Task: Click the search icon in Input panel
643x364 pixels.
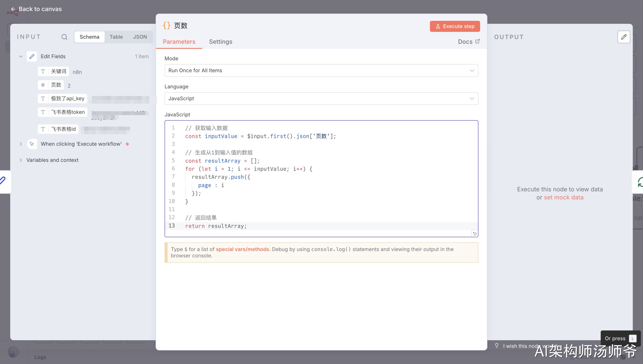Action: point(64,37)
